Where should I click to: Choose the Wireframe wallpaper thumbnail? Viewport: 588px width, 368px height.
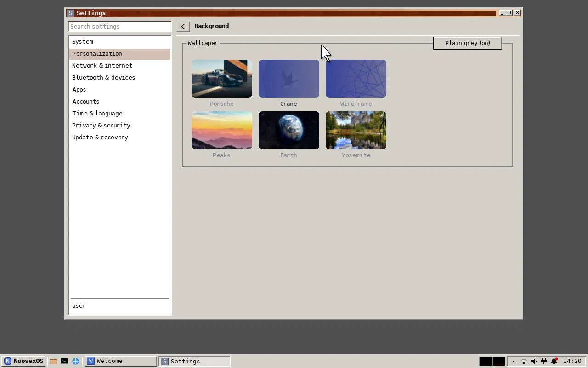click(x=356, y=79)
